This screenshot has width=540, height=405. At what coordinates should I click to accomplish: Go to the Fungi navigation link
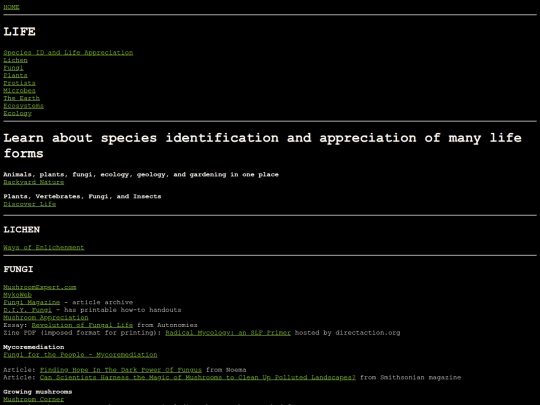click(x=13, y=68)
